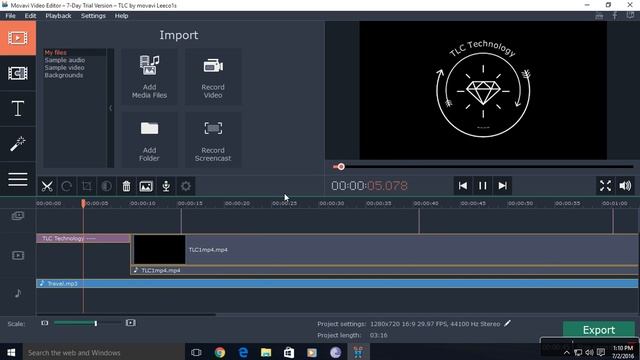Select My files in import list

pos(56,52)
